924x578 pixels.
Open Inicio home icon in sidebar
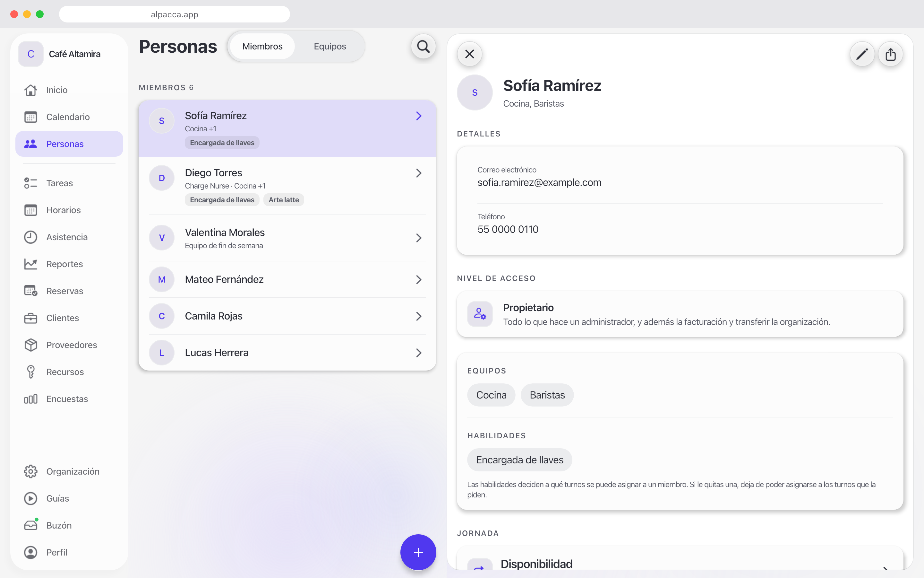coord(30,90)
